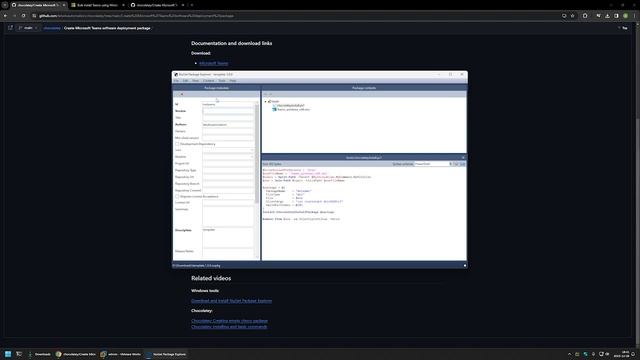Viewport: 640px width, 360px height.
Task: Open Chocolatey: Installing and basic commands link
Action: [x=229, y=327]
